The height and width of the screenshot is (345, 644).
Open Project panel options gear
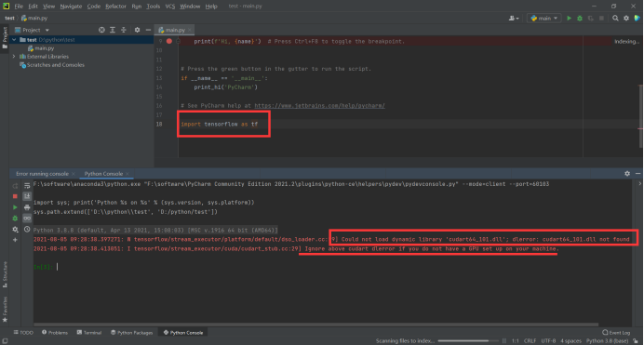coord(137,30)
